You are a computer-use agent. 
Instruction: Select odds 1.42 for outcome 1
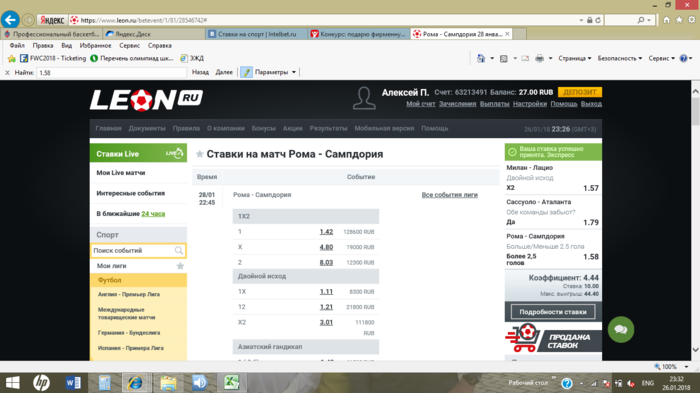click(x=326, y=232)
